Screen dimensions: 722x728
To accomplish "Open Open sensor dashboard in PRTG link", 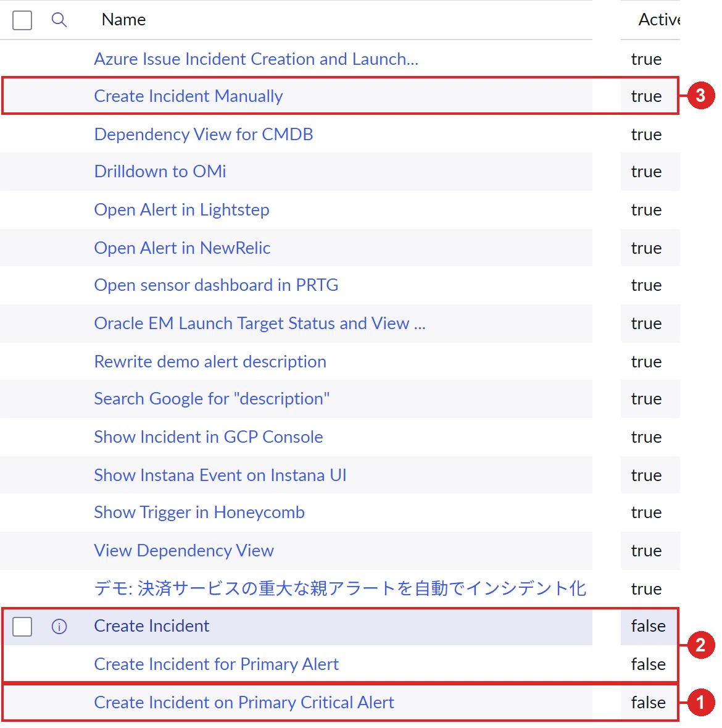I will tap(216, 285).
